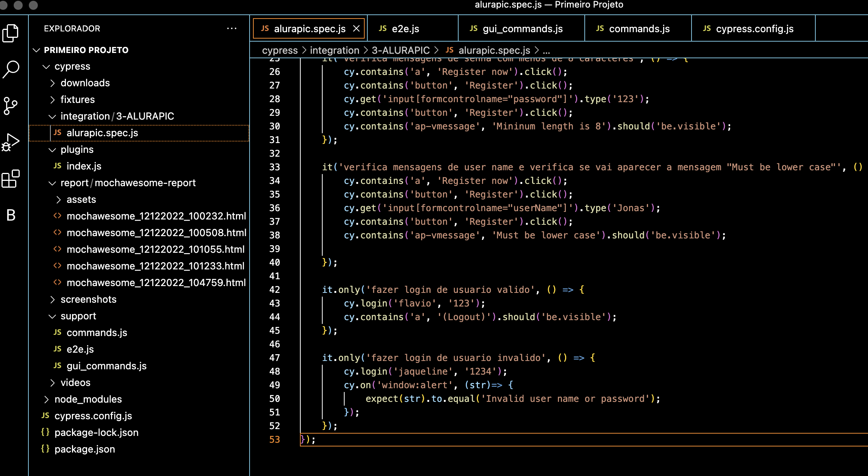The height and width of the screenshot is (476, 868).
Task: Switch to the e2e.js tab
Action: click(405, 29)
